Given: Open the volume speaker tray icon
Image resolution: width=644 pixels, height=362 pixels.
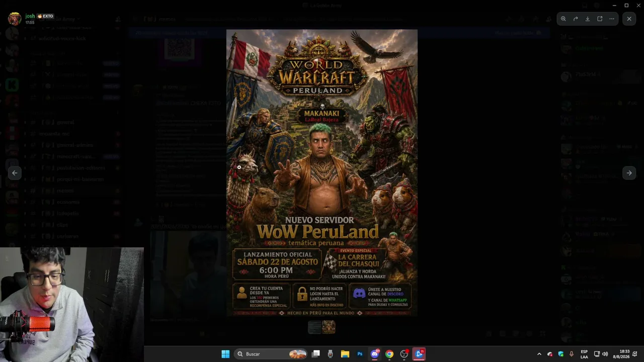Looking at the screenshot, I should pos(605,354).
